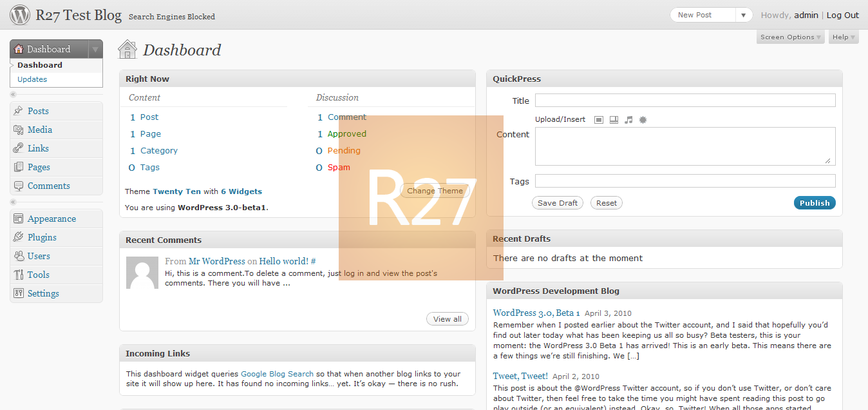The image size is (868, 410).
Task: Click the Users icon in sidebar
Action: [18, 256]
